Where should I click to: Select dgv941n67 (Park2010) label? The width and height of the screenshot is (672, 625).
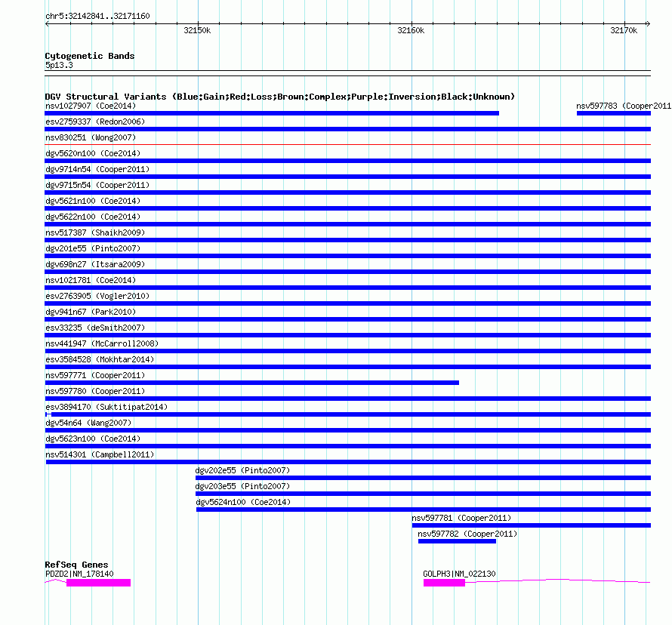pyautogui.click(x=91, y=312)
